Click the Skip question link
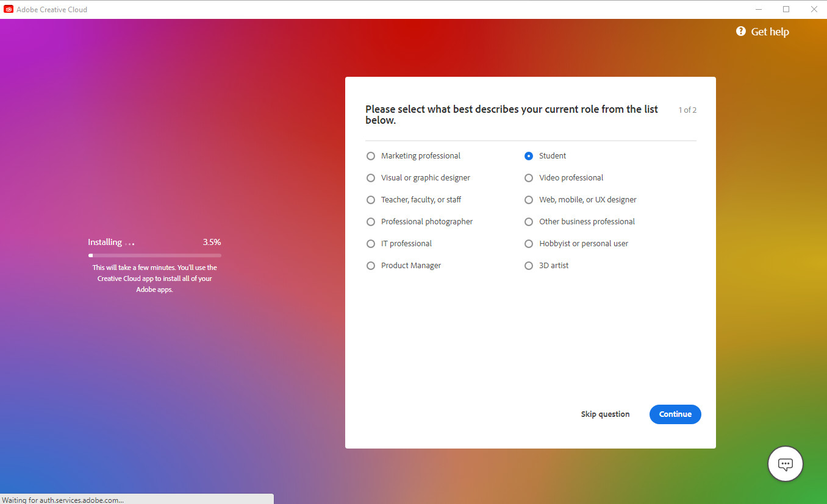 tap(605, 414)
